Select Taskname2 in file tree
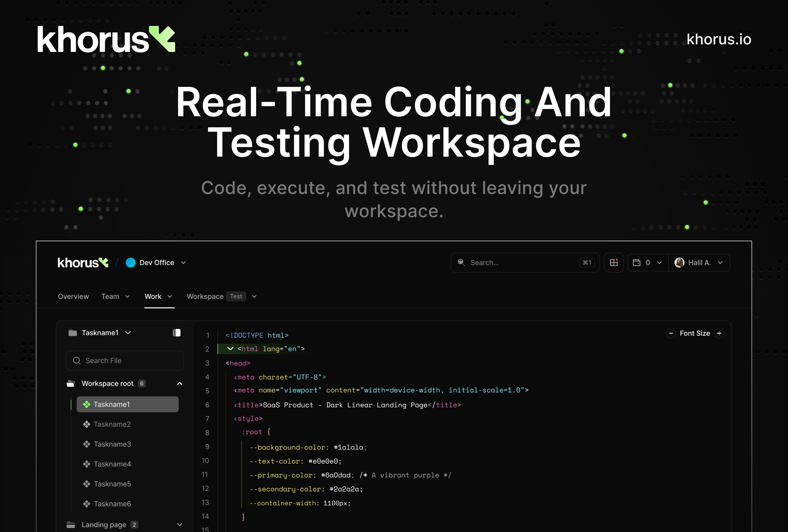Image resolution: width=788 pixels, height=532 pixels. click(x=112, y=424)
